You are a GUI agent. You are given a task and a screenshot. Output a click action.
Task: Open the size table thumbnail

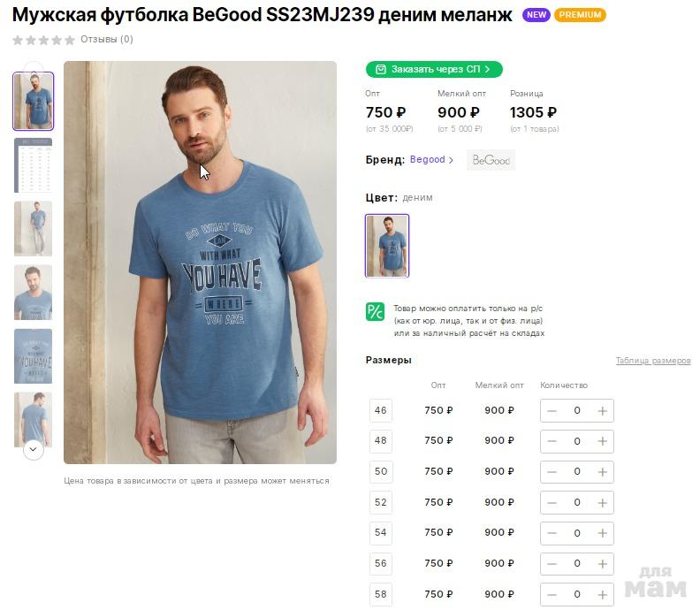click(34, 165)
